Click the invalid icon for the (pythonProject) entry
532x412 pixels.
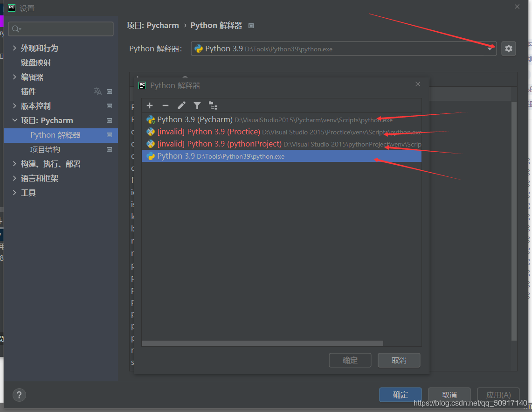(x=151, y=144)
